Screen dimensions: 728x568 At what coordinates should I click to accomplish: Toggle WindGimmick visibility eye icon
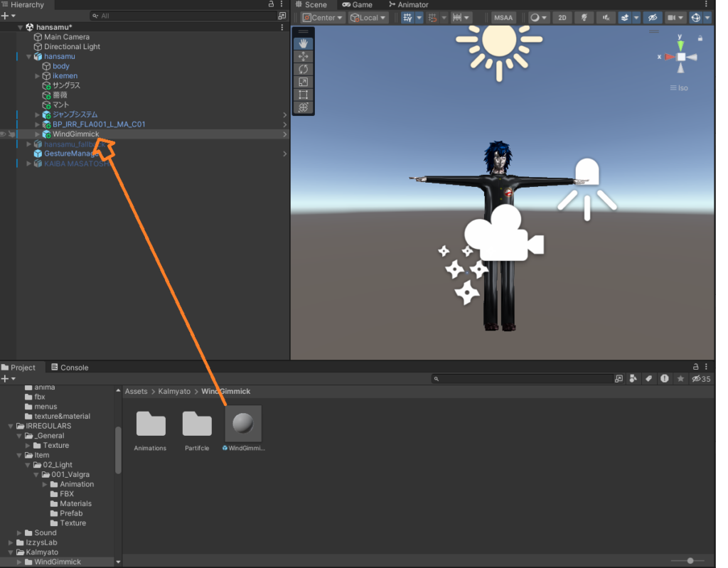pos(4,134)
